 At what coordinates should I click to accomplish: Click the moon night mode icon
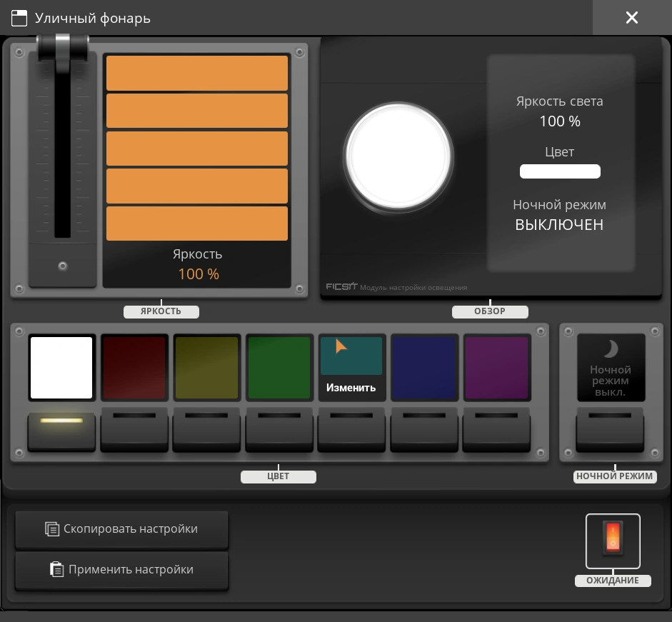coord(611,348)
